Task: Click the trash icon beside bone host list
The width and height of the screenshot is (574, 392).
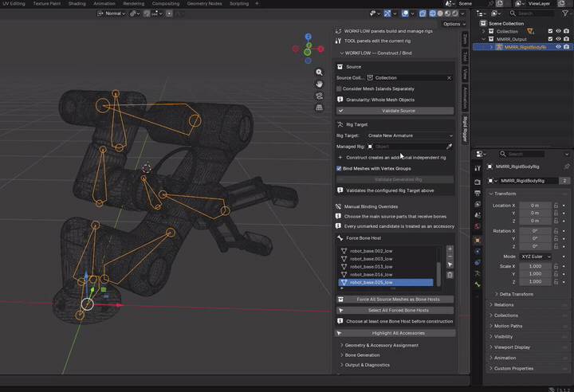Action: [x=450, y=275]
